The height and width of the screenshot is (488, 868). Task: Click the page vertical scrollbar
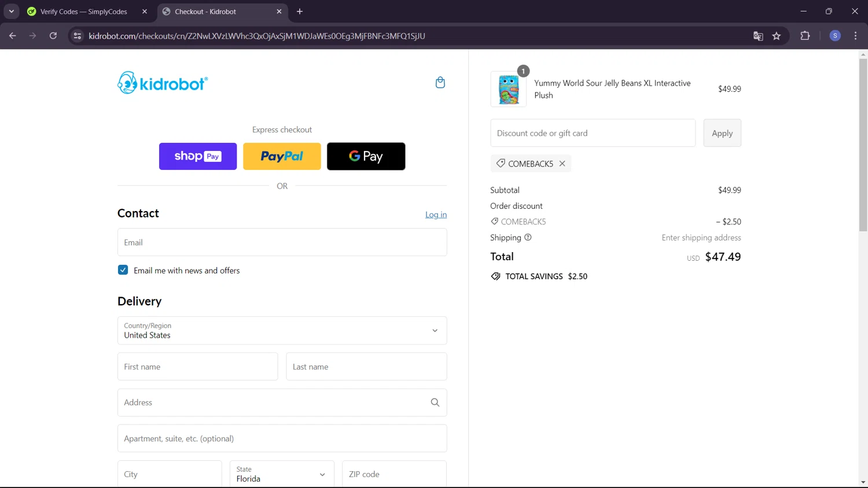coord(863,145)
